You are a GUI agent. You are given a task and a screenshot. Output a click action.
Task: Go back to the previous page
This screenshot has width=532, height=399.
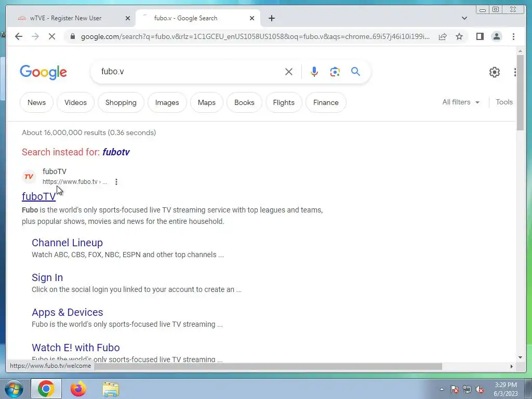(x=19, y=36)
